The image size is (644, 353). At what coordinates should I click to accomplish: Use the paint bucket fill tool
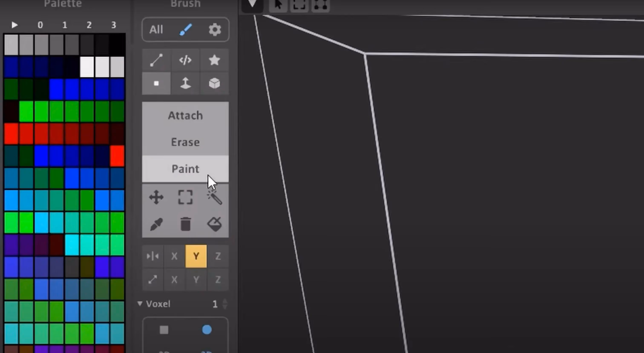pos(214,224)
